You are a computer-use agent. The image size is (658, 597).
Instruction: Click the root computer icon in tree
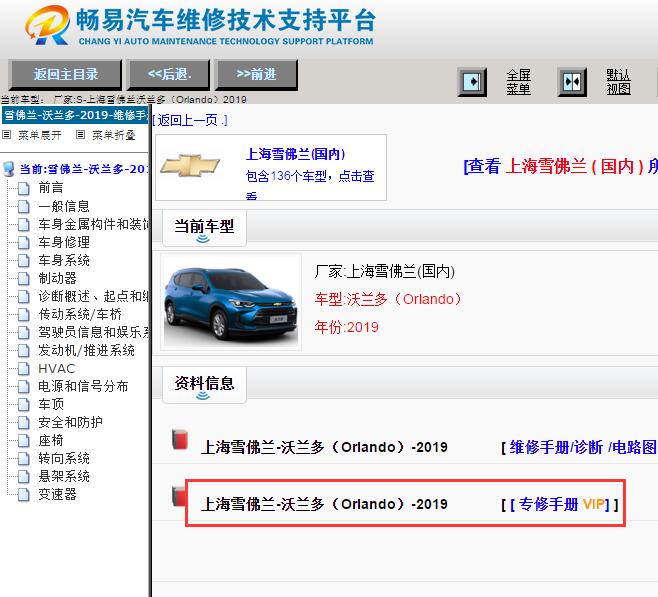9,169
